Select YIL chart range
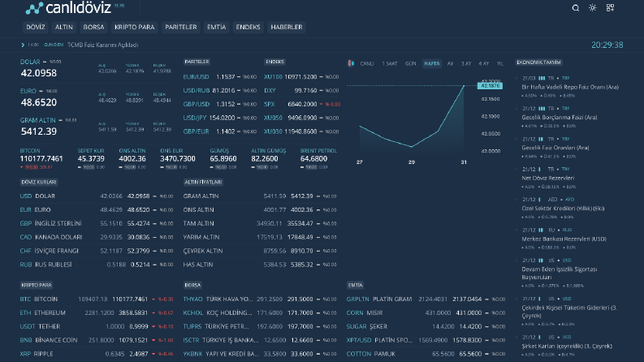Screen dimensions: 644x362 (499, 63)
